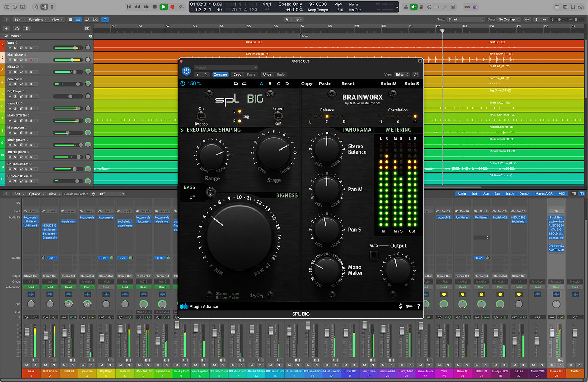Open the tracks area Functions menu

click(x=37, y=20)
